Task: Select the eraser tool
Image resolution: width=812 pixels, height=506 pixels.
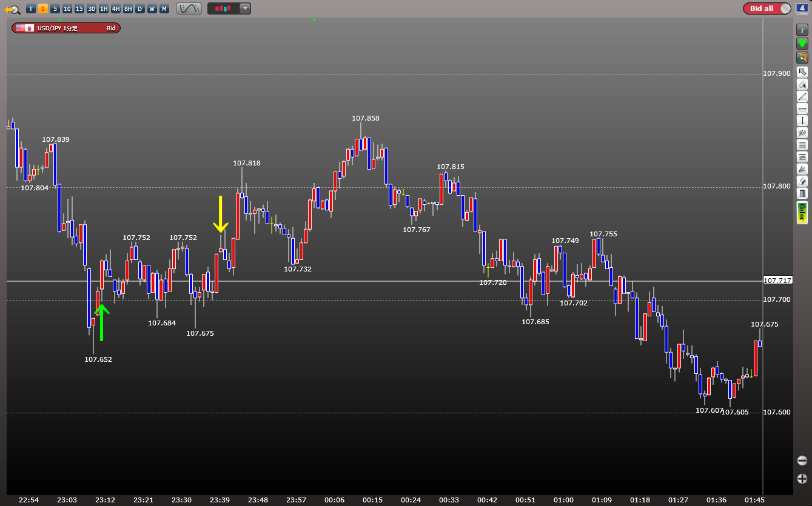Action: point(802,181)
